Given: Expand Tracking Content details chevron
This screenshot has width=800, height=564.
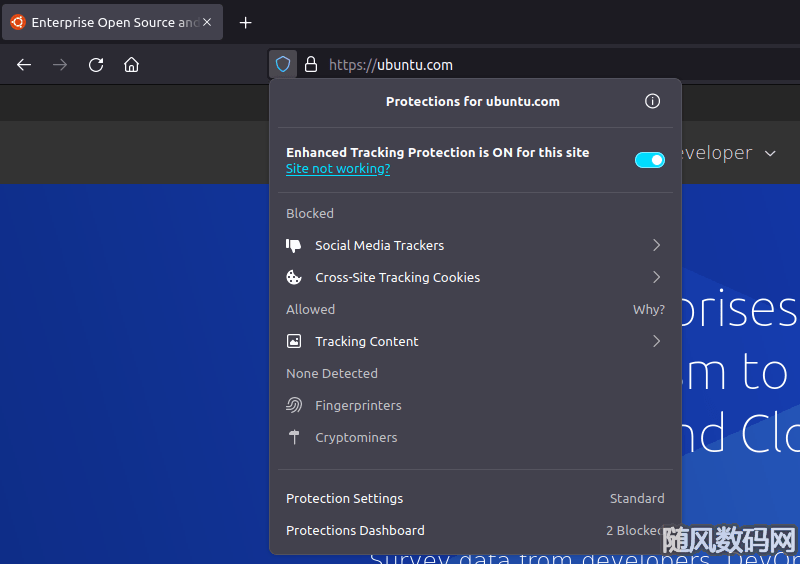Looking at the screenshot, I should (x=657, y=341).
